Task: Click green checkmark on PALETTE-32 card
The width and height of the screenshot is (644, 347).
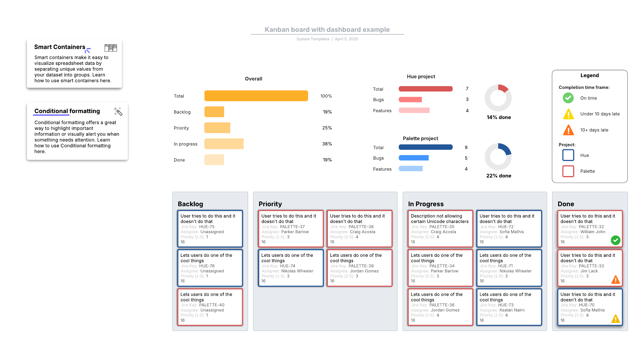Action: (615, 240)
